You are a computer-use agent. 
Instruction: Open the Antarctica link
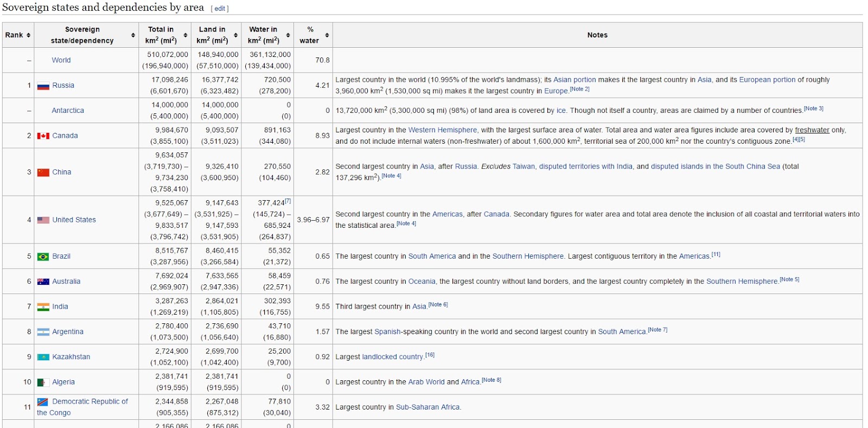click(68, 110)
